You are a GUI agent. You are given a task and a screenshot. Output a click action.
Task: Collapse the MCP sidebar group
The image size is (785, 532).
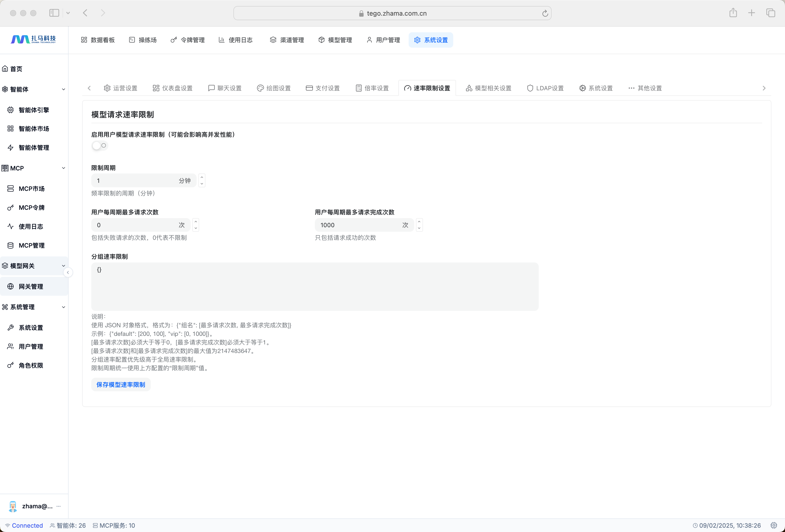63,168
